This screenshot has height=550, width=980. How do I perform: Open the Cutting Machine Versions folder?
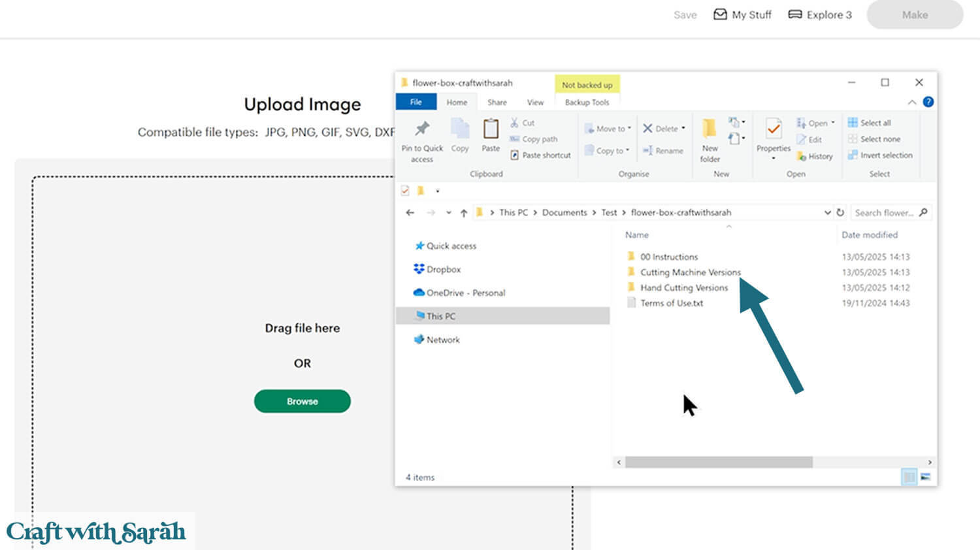[690, 272]
